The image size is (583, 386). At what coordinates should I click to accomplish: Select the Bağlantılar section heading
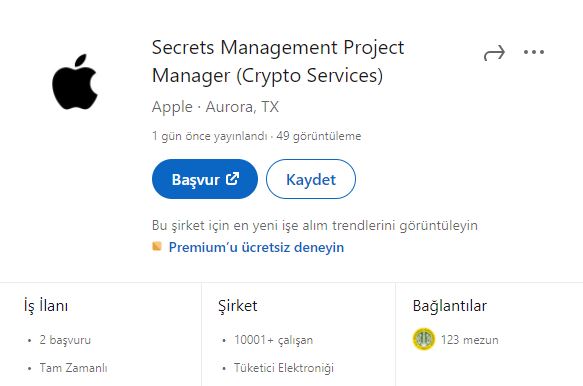pos(450,306)
